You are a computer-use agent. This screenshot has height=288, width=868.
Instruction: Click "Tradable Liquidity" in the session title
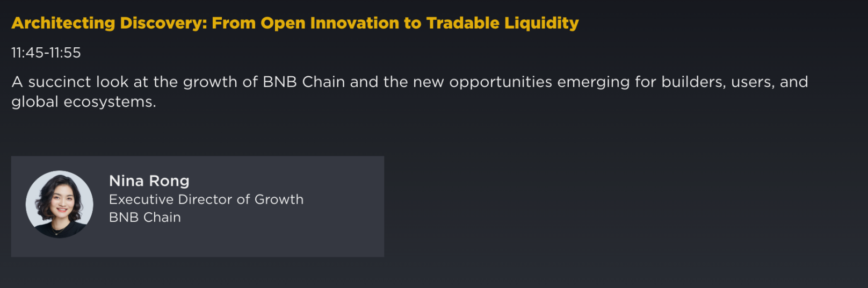pyautogui.click(x=502, y=23)
